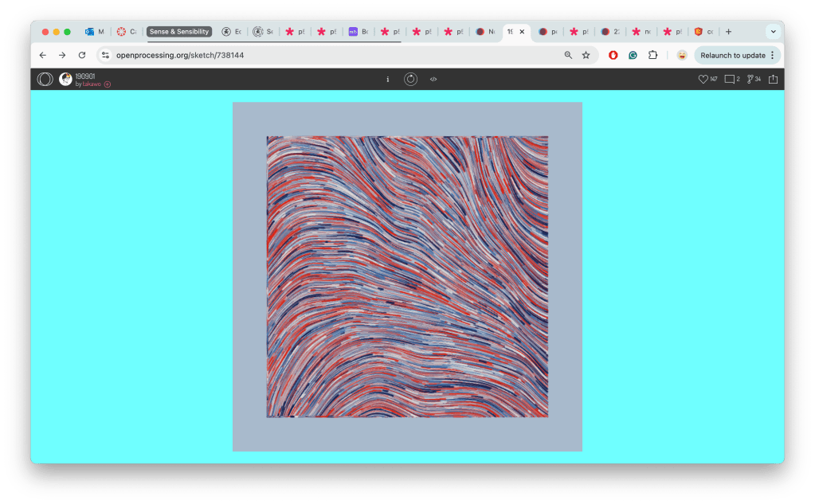Share the sketch using share icon
This screenshot has width=815, height=504.
pyautogui.click(x=773, y=79)
